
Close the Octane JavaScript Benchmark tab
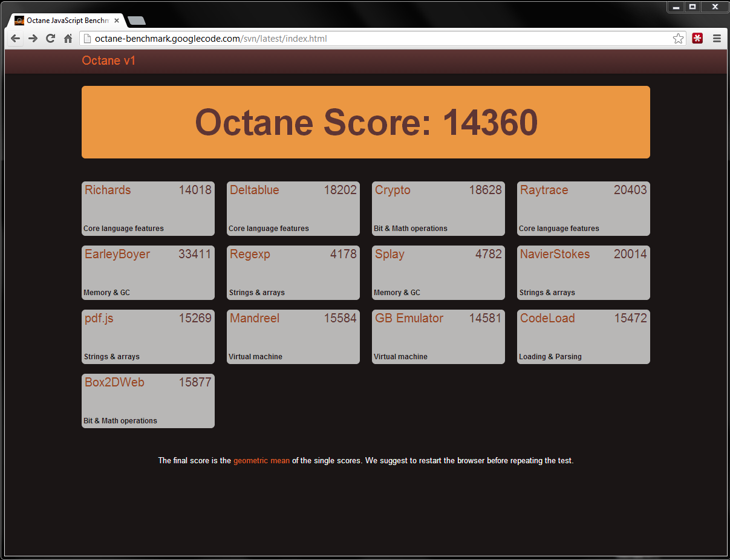(117, 21)
